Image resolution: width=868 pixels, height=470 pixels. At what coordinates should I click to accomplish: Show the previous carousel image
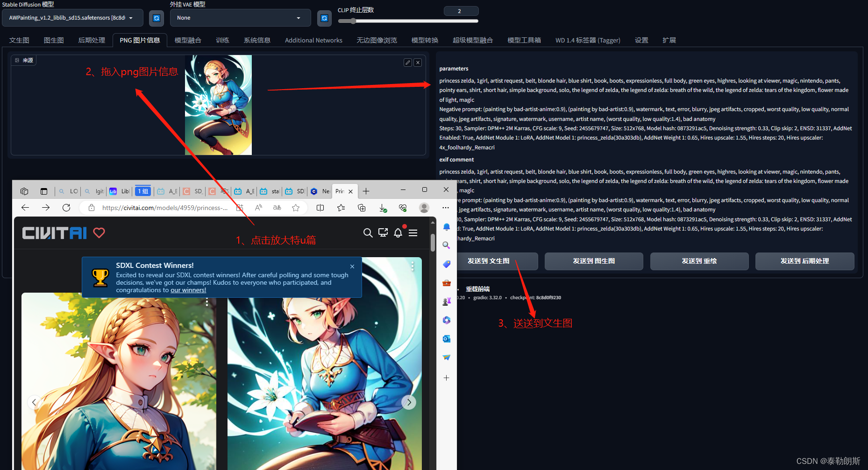pyautogui.click(x=34, y=402)
